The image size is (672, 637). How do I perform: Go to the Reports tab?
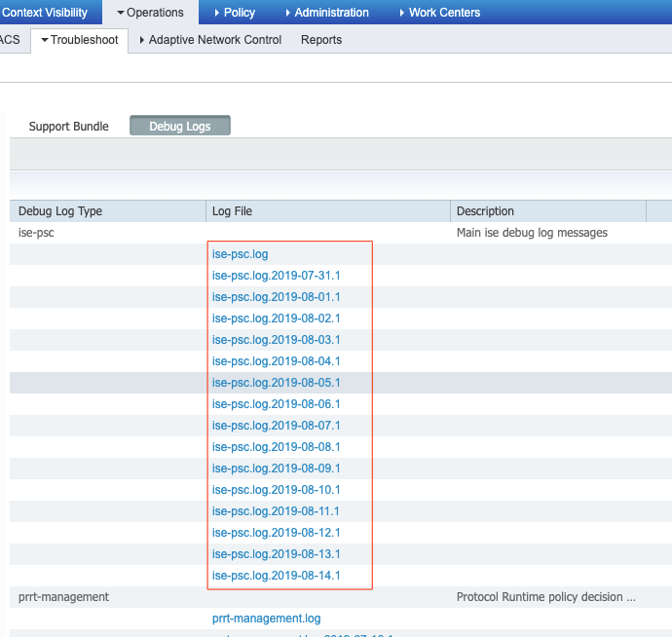pos(321,40)
